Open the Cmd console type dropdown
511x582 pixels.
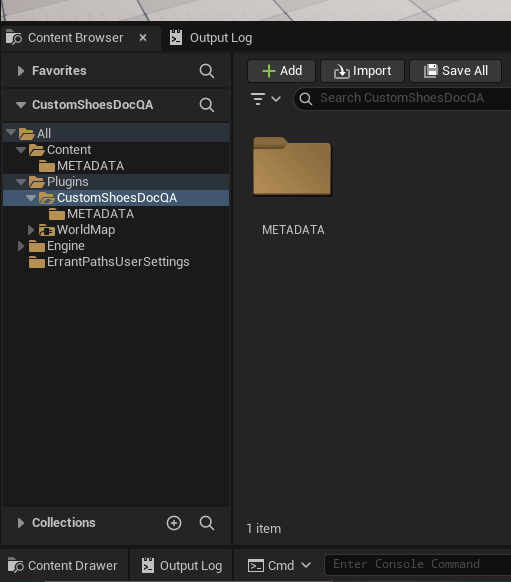click(306, 565)
